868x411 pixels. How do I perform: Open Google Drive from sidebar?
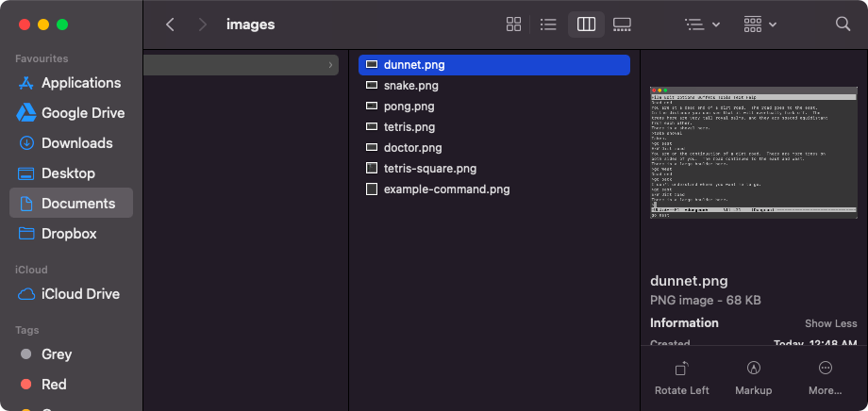click(82, 113)
